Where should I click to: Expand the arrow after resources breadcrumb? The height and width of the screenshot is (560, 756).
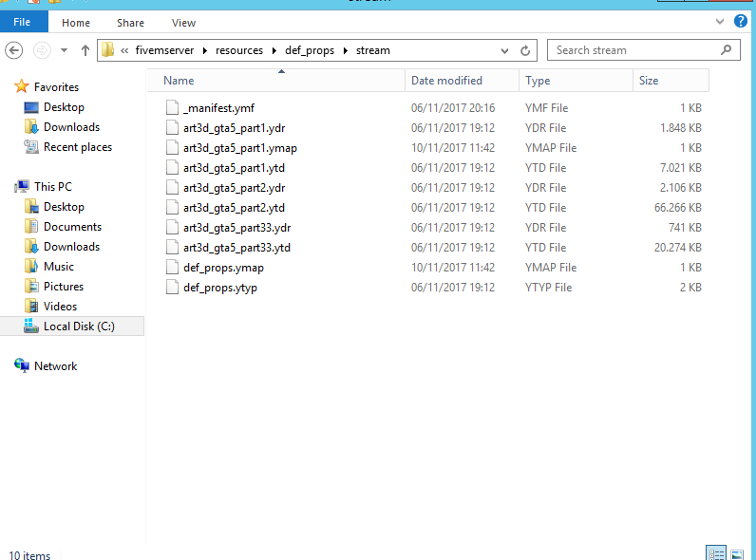tap(274, 50)
